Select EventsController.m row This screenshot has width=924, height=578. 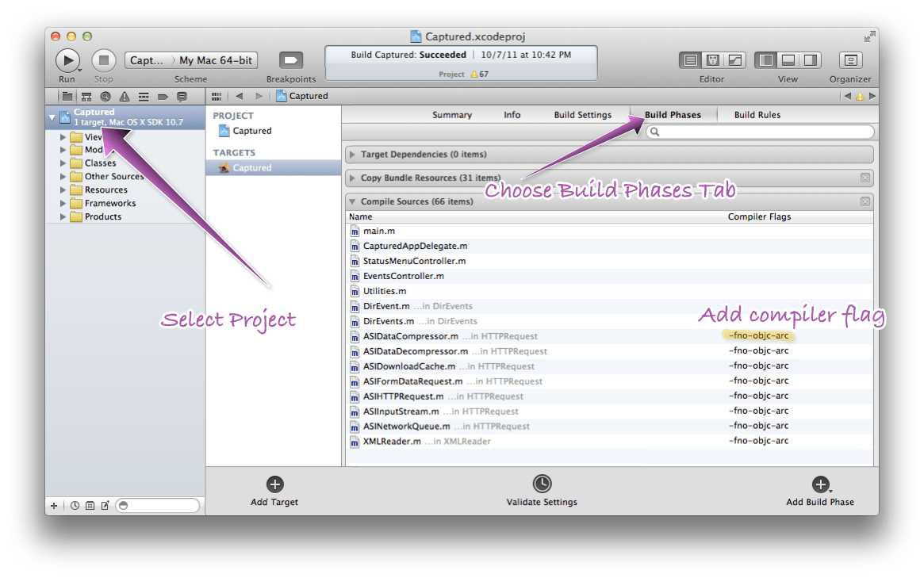coord(609,277)
